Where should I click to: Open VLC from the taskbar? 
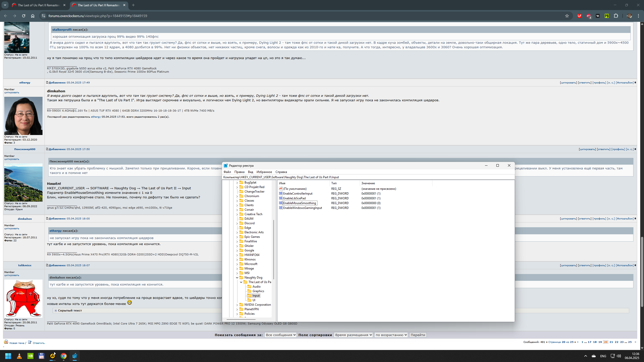[19, 356]
